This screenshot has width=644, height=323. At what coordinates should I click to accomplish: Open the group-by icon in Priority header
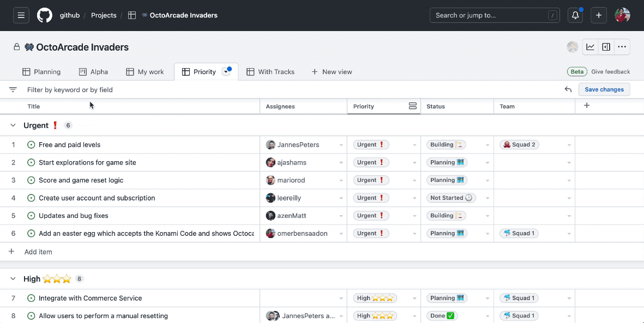coord(412,106)
